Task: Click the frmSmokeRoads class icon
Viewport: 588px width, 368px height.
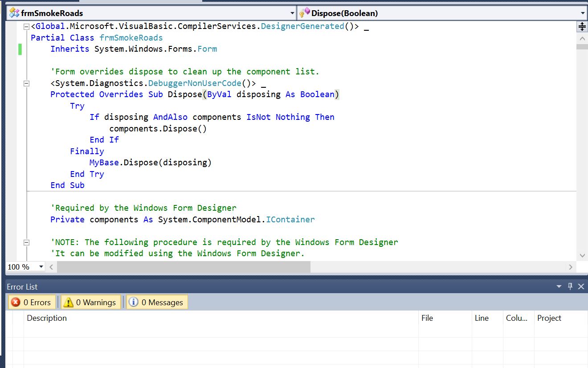Action: tap(14, 13)
